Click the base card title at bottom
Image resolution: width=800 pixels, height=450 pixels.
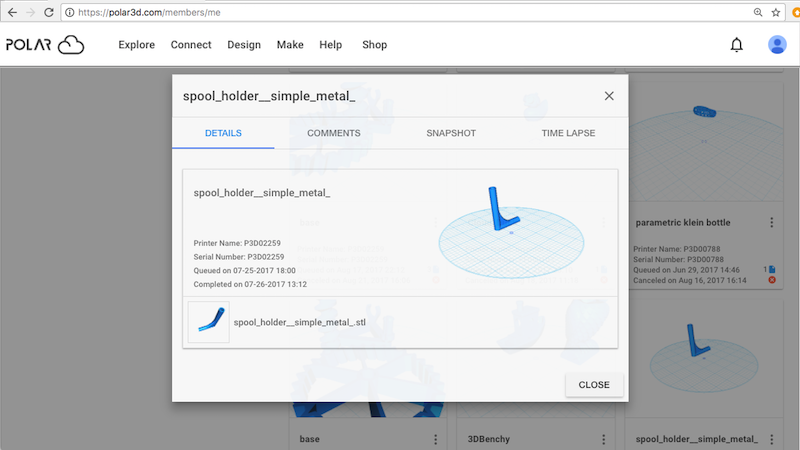point(309,439)
